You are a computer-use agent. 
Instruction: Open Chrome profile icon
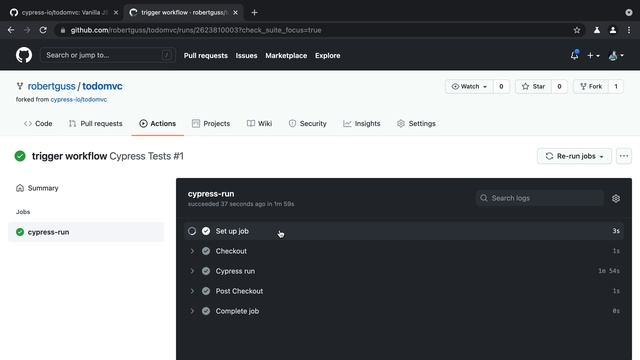coord(613,30)
